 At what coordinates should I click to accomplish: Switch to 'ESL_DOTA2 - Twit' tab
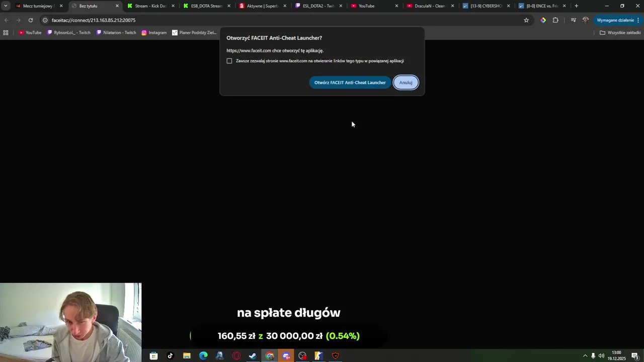click(317, 6)
